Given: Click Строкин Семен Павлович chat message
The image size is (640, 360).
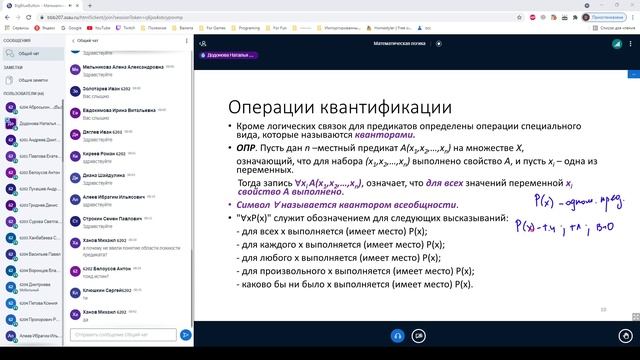Looking at the screenshot, I should pyautogui.click(x=129, y=222).
